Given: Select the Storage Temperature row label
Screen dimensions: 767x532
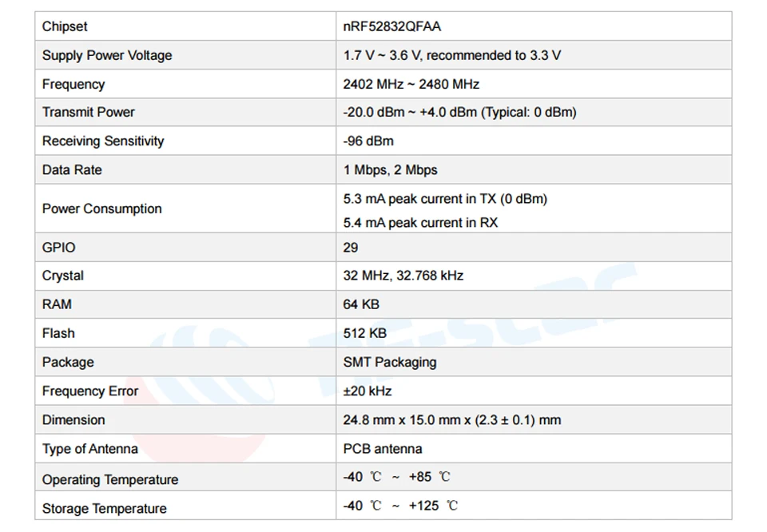Looking at the screenshot, I should [x=104, y=509].
